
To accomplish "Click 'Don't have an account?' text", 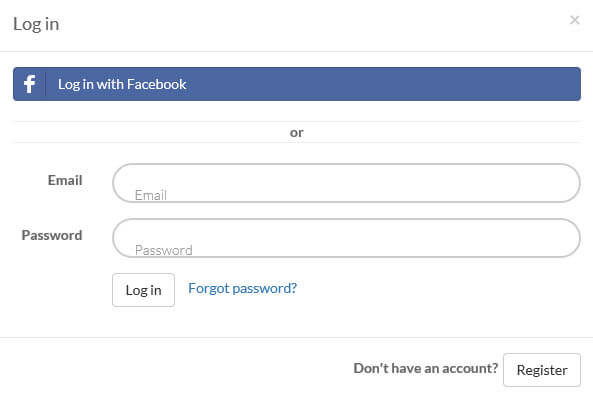I will tap(426, 368).
